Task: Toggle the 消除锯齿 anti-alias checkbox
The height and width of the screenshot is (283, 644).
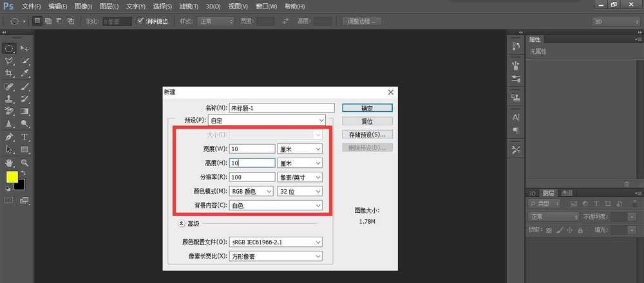Action: coord(142,21)
